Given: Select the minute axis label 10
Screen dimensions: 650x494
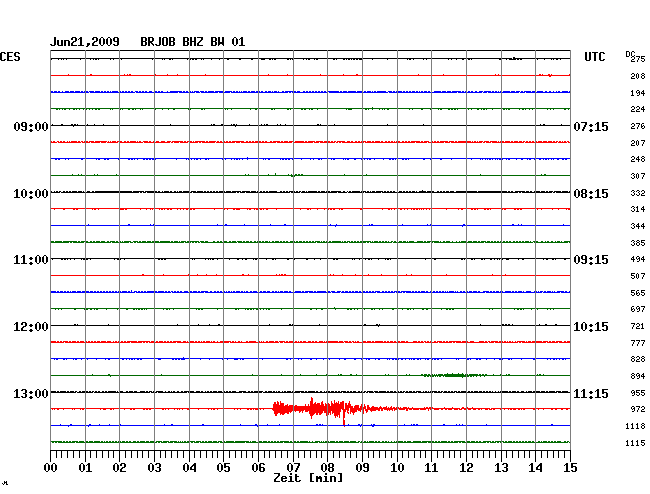Looking at the screenshot, I should [397, 468].
